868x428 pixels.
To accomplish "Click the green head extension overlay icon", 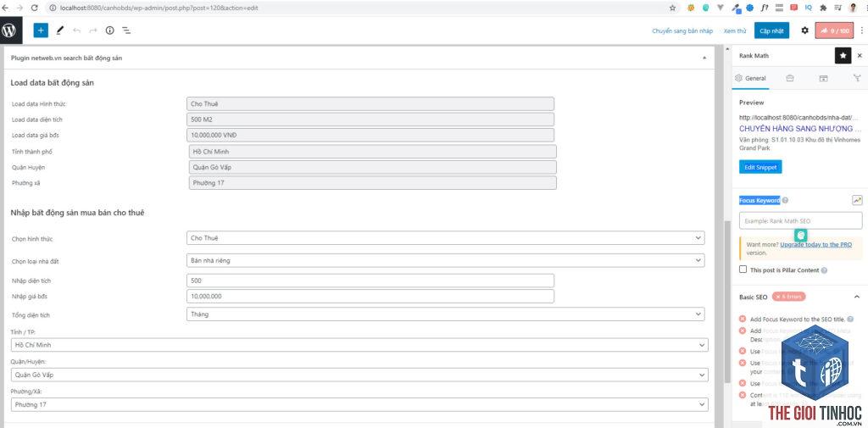I will [x=801, y=236].
